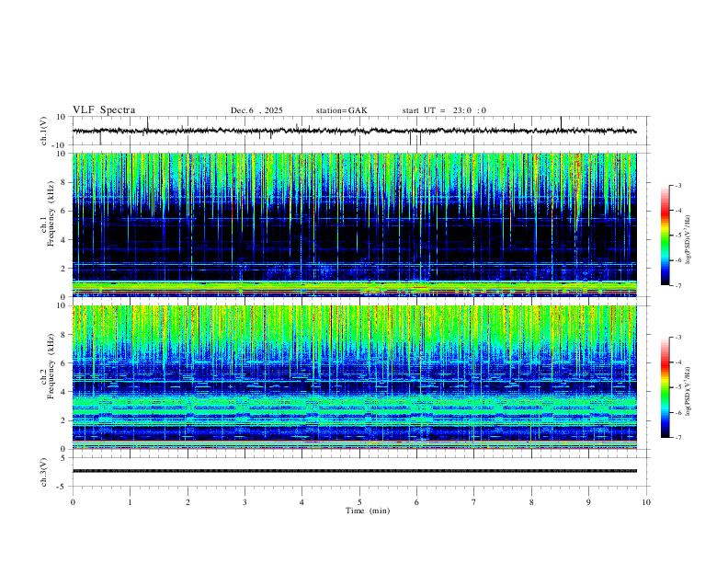This screenshot has width=728, height=563.
Task: Click the log(PSD) label beside the ch.2 colorbar
Action: pyautogui.click(x=688, y=392)
